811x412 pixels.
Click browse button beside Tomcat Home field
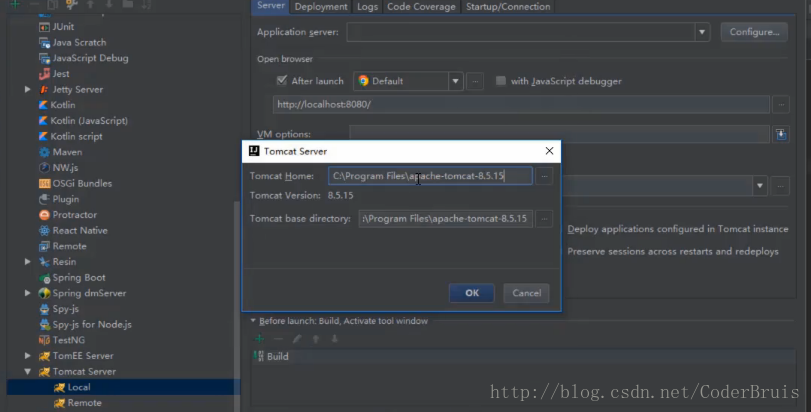click(x=544, y=176)
